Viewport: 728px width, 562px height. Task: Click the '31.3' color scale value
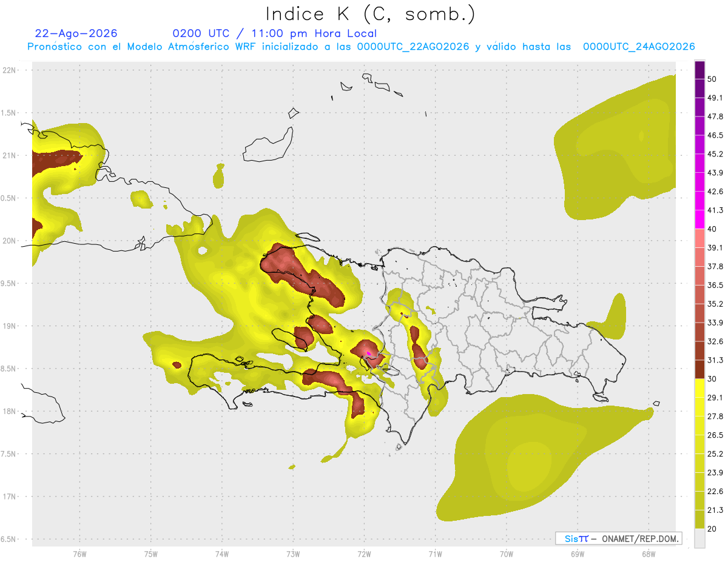pyautogui.click(x=715, y=360)
